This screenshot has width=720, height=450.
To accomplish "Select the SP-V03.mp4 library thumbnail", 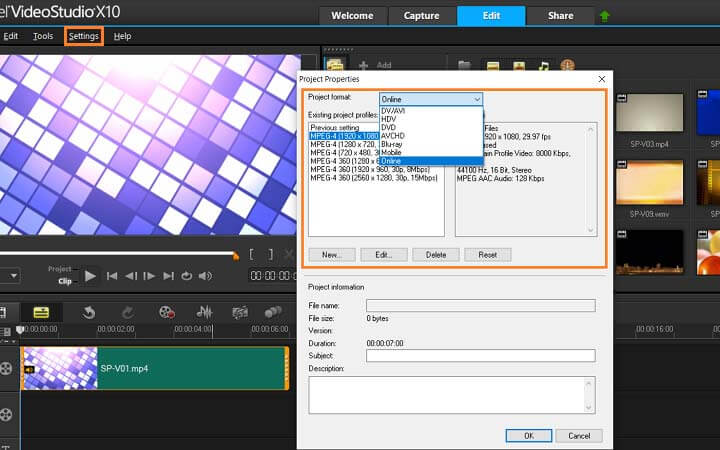I will (649, 112).
